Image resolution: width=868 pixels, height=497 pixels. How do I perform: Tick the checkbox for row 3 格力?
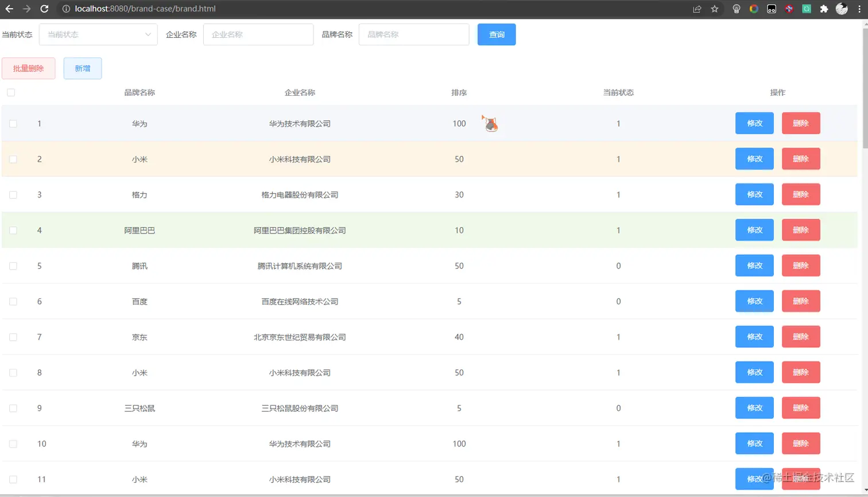tap(13, 195)
